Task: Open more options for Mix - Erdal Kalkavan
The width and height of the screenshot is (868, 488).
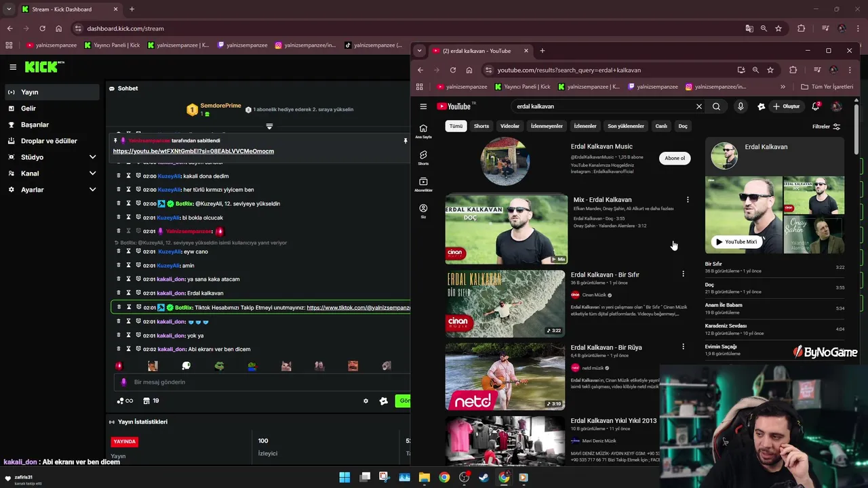Action: point(688,199)
